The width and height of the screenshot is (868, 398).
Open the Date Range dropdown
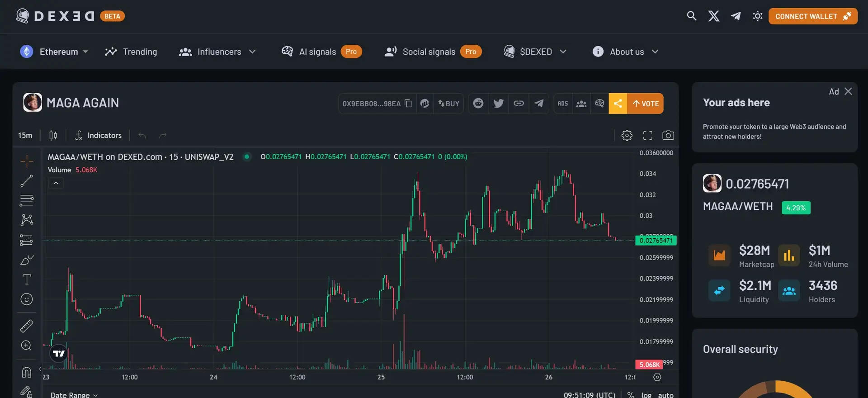[74, 395]
